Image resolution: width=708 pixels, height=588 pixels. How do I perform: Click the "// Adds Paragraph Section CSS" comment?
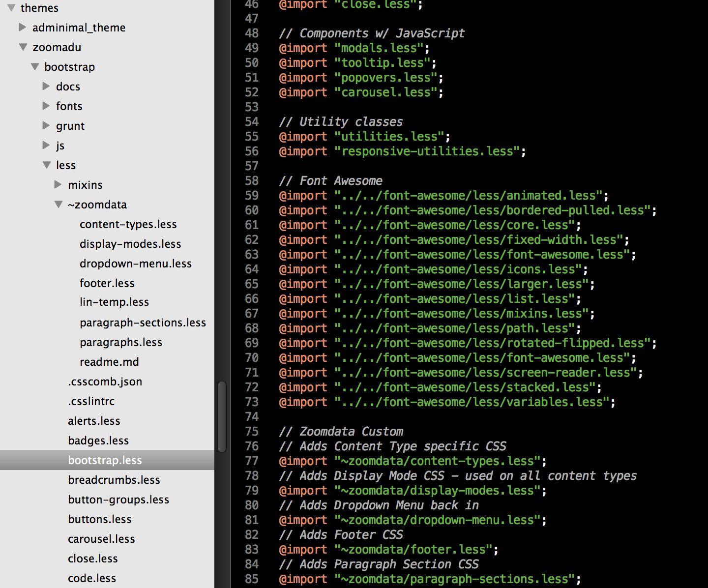379,564
